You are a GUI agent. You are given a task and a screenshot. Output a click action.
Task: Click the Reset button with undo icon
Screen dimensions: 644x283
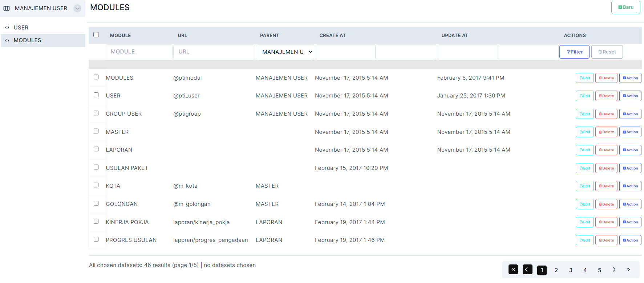(607, 52)
